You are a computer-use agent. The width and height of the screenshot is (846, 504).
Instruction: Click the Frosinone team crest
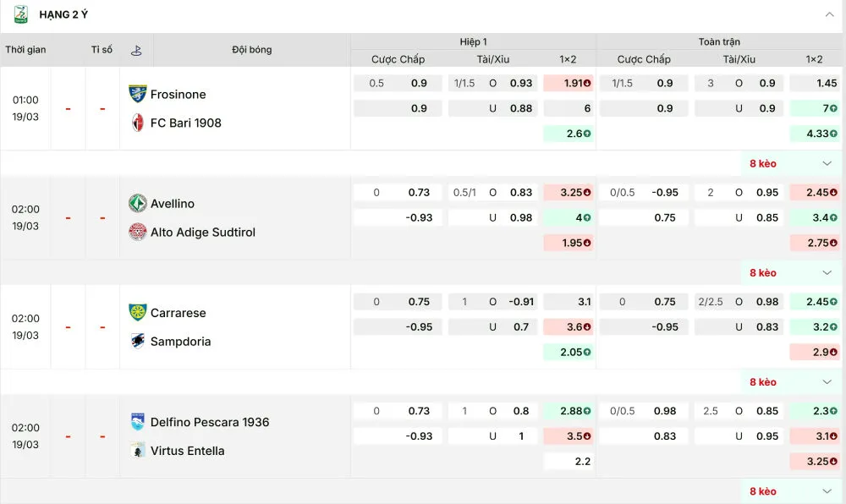click(137, 94)
